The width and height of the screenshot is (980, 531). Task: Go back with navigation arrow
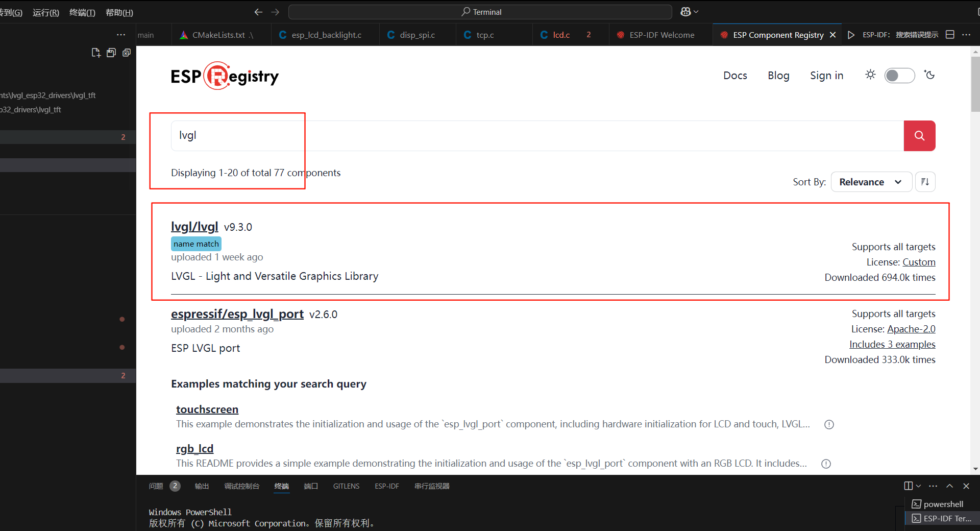coord(258,12)
